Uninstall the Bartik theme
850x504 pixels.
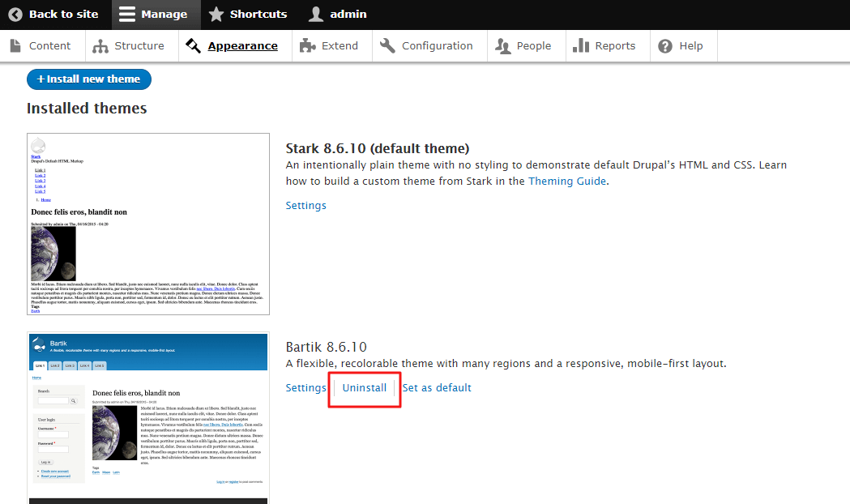pos(365,387)
